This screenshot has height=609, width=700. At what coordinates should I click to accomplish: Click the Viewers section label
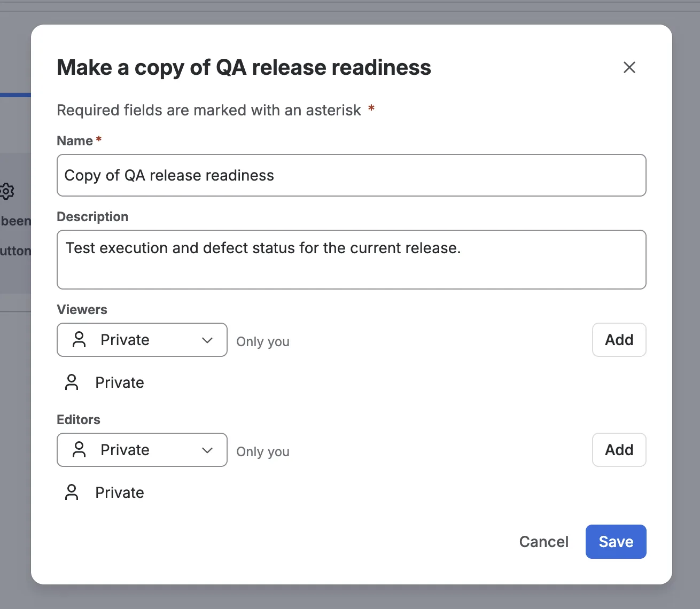point(82,309)
